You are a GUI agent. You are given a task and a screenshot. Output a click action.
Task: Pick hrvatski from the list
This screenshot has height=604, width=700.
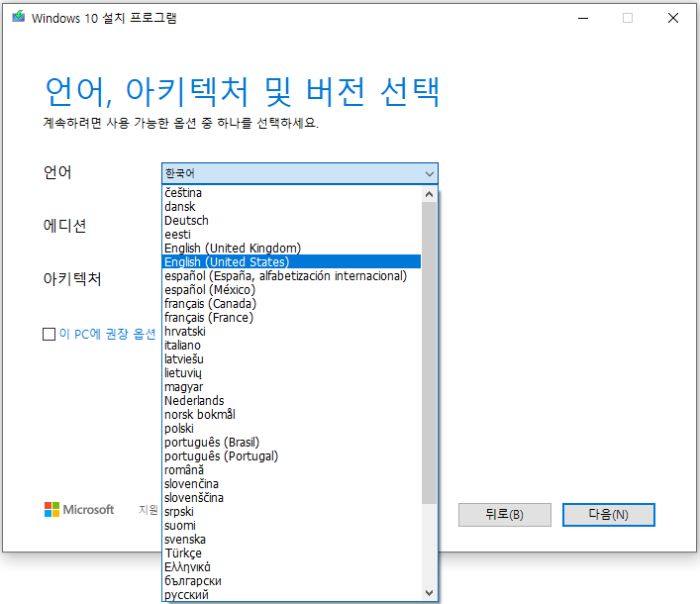(x=291, y=331)
